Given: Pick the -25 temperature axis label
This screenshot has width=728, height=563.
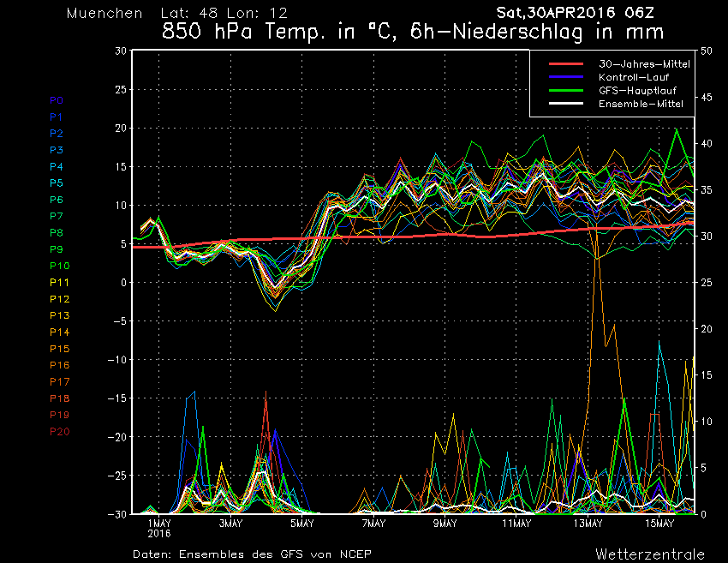Looking at the screenshot, I should (117, 476).
